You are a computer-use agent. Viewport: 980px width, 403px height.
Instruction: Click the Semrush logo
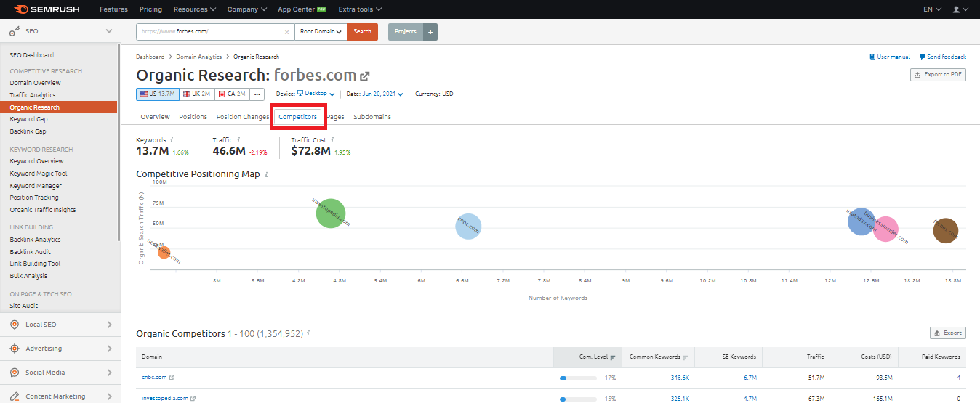[48, 9]
